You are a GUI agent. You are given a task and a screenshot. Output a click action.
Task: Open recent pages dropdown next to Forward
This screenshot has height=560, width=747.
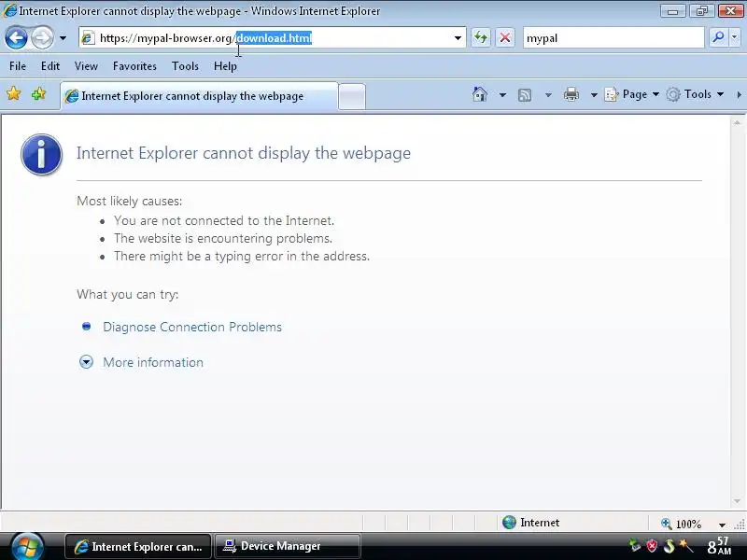click(63, 38)
